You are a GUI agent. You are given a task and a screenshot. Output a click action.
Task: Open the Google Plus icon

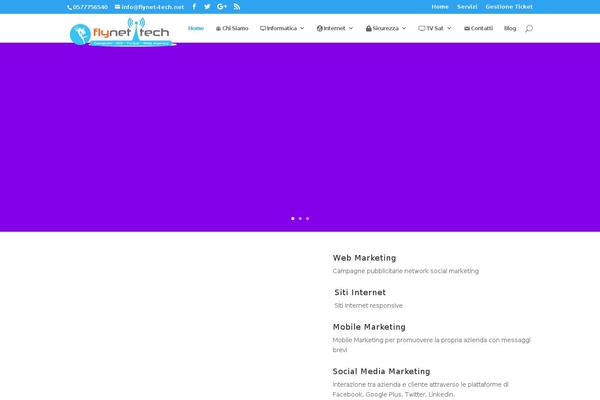(222, 7)
